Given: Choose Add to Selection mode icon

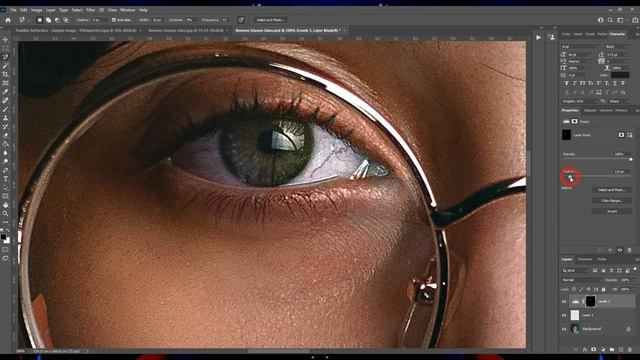Looking at the screenshot, I should (48, 20).
